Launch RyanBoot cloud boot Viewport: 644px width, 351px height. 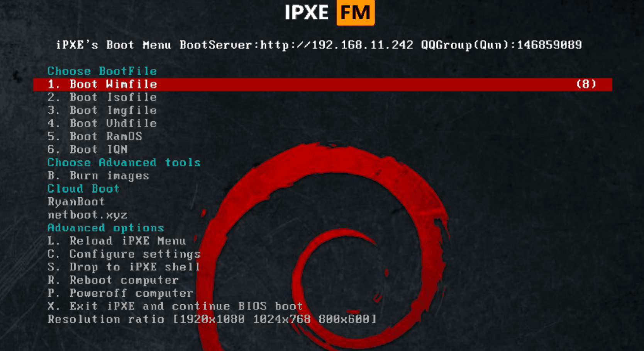pos(76,201)
